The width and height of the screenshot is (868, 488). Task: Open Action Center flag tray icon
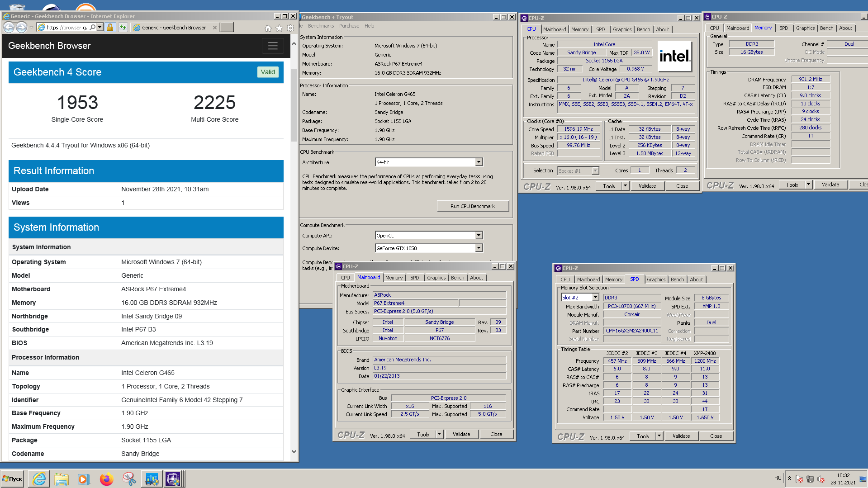[799, 479]
